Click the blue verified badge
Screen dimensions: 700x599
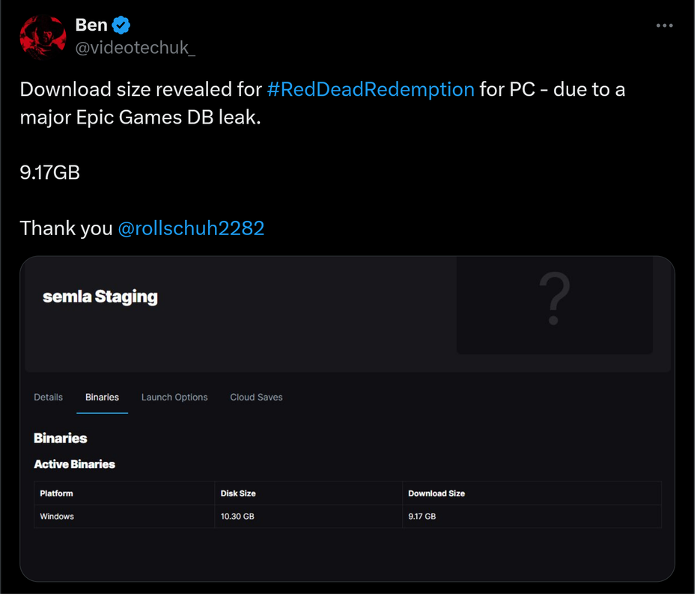121,25
